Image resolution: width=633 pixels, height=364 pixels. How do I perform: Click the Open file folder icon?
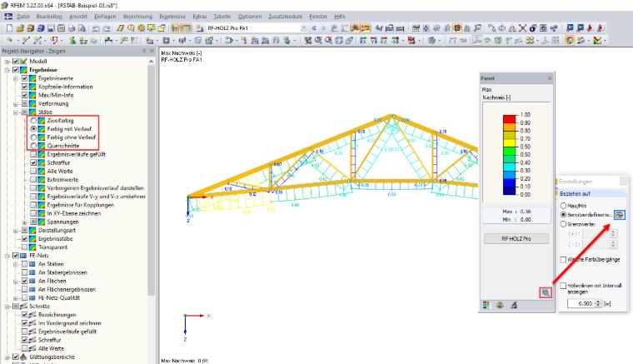point(20,28)
